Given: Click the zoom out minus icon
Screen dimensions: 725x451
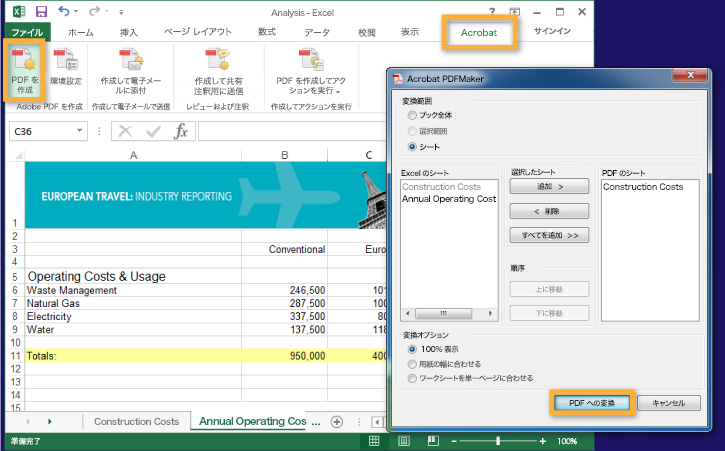Looking at the screenshot, I should coord(454,441).
